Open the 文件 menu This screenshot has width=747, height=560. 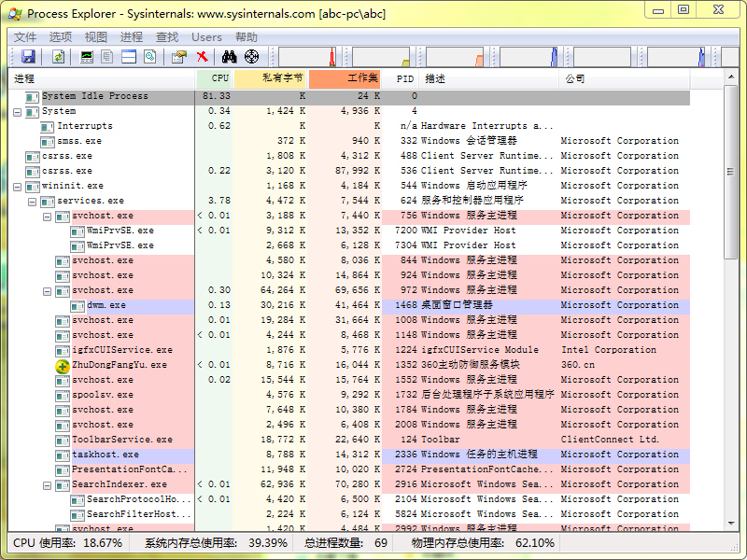25,37
